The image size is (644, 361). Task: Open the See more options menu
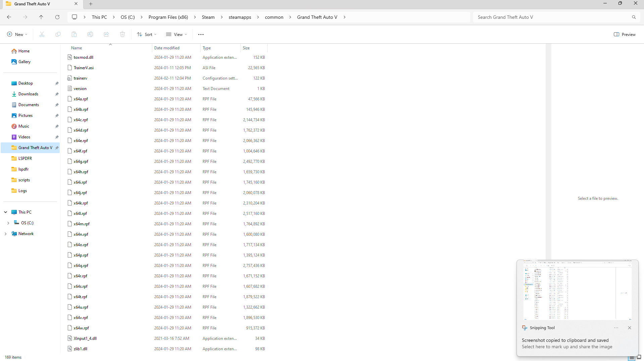pyautogui.click(x=201, y=34)
